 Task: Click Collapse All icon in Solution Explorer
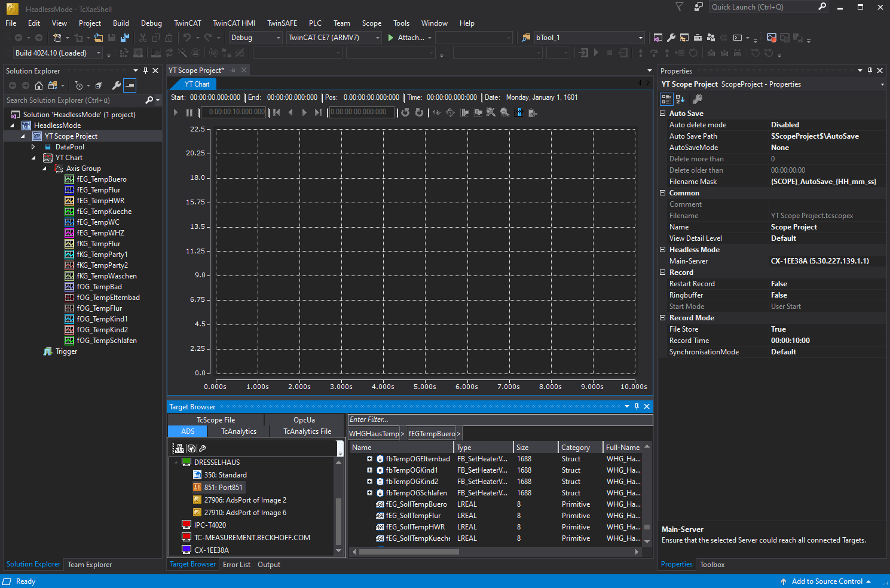[x=99, y=85]
